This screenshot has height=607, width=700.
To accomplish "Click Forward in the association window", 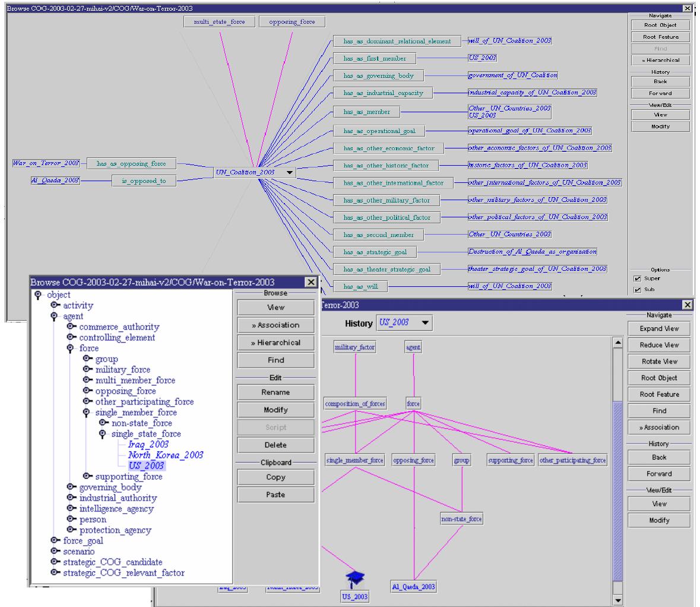I will click(660, 93).
